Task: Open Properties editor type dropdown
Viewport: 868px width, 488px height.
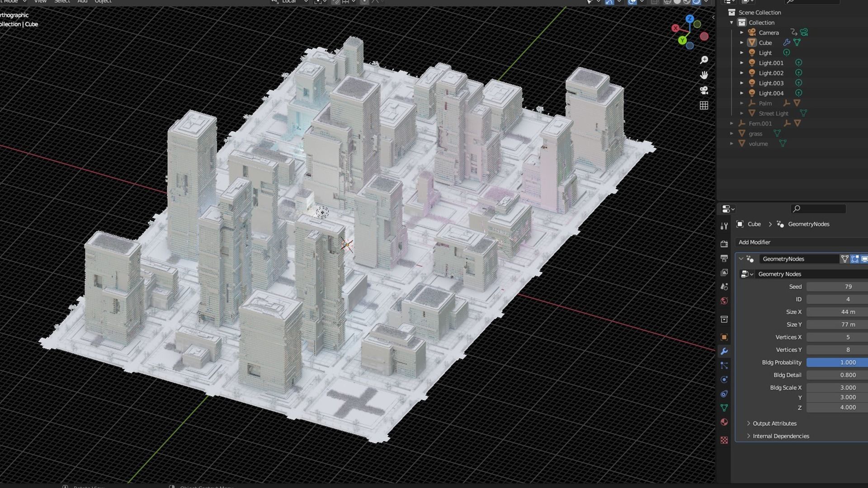Action: click(728, 209)
